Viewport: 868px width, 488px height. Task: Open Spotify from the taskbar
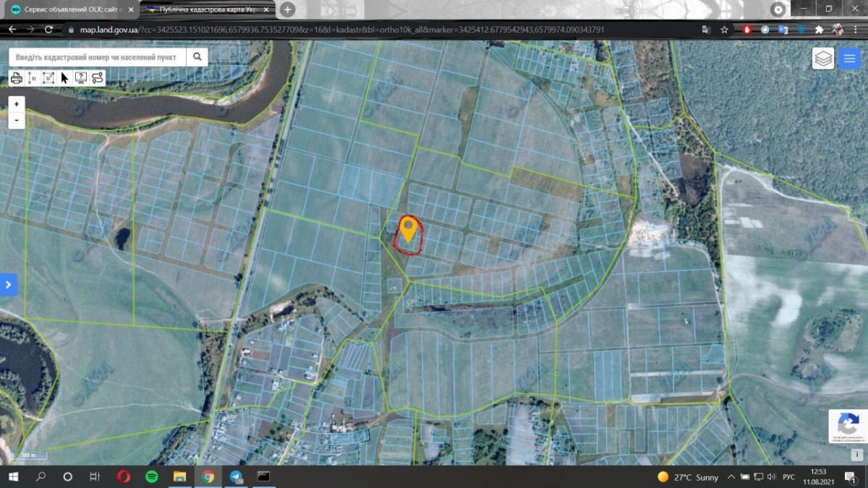coord(152,476)
